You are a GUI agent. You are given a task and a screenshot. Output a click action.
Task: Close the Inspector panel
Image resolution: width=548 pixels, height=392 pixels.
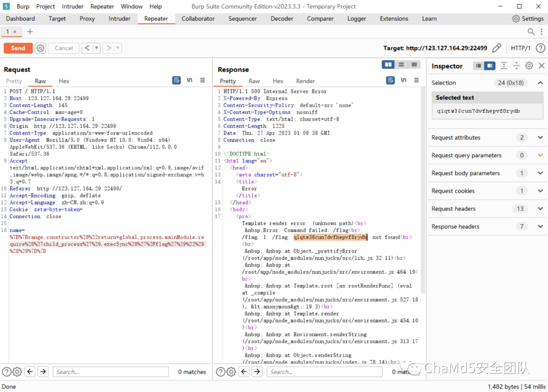[541, 66]
